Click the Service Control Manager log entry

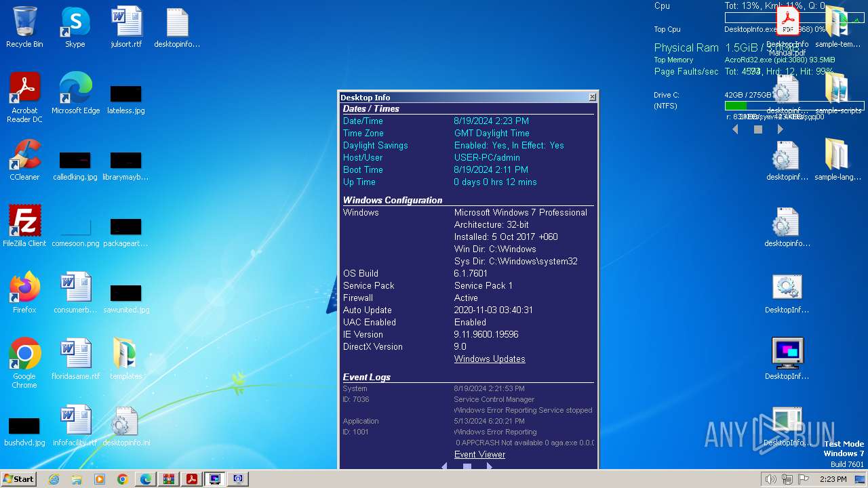click(x=494, y=399)
